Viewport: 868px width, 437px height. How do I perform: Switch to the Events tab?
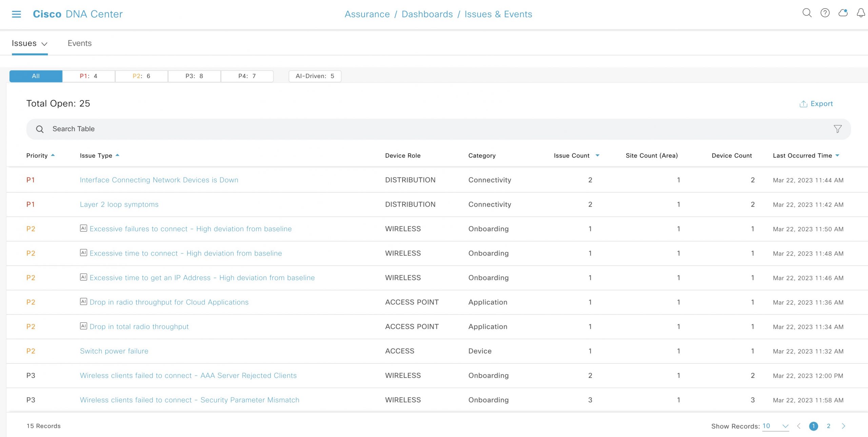coord(79,43)
